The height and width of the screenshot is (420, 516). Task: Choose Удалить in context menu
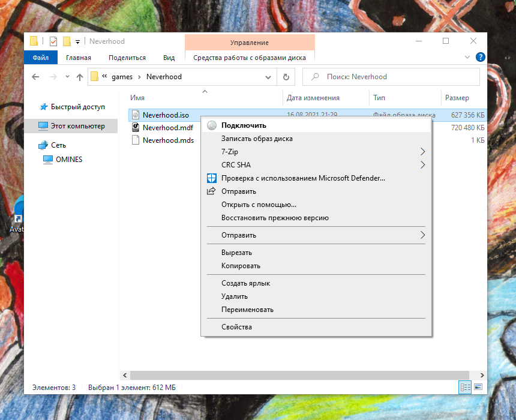pos(316,296)
